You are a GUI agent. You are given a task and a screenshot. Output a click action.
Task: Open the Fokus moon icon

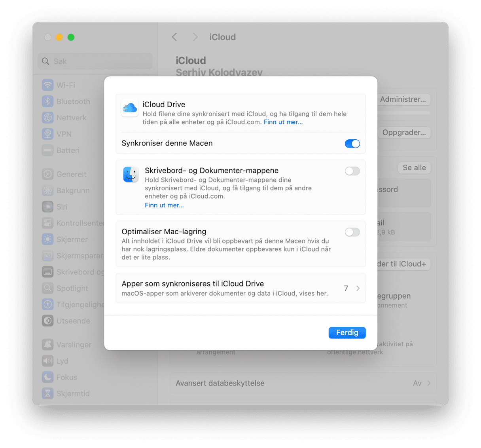(x=47, y=377)
